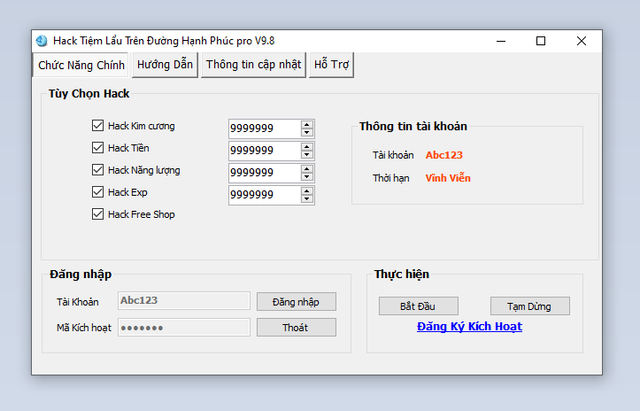
Task: Click the app icon in the title bar
Action: point(41,41)
